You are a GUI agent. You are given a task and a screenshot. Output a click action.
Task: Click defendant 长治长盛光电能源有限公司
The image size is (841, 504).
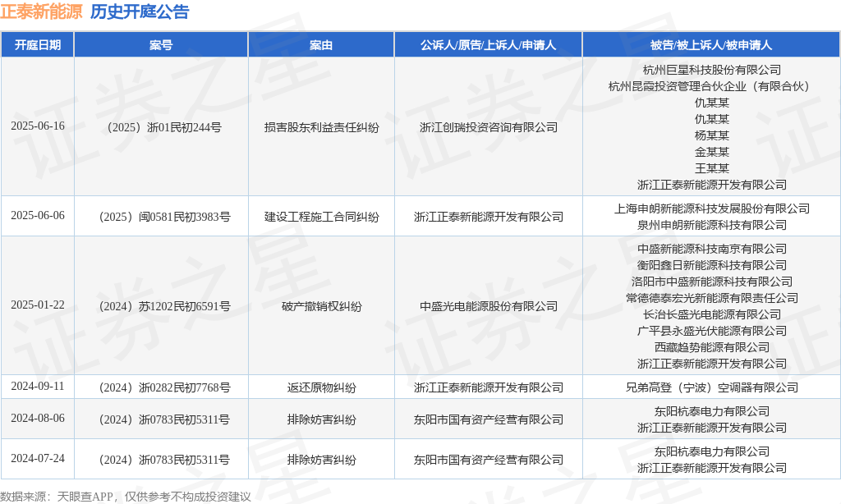coord(712,314)
